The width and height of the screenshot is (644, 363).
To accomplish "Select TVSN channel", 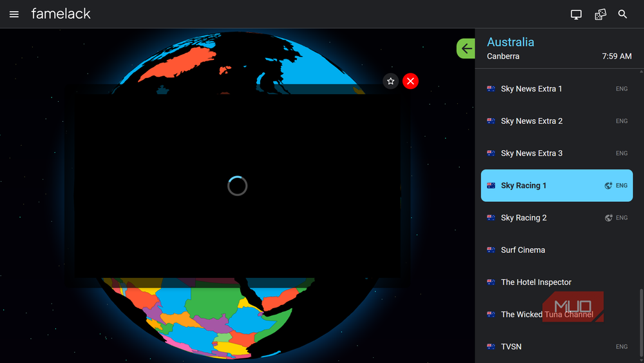I will point(556,346).
